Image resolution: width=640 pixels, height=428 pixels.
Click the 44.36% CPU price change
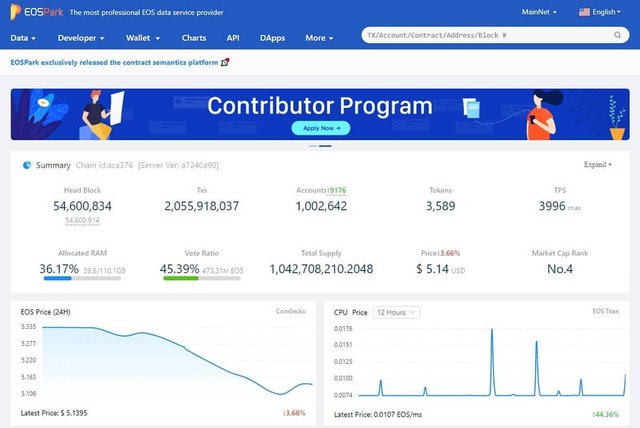(x=606, y=415)
